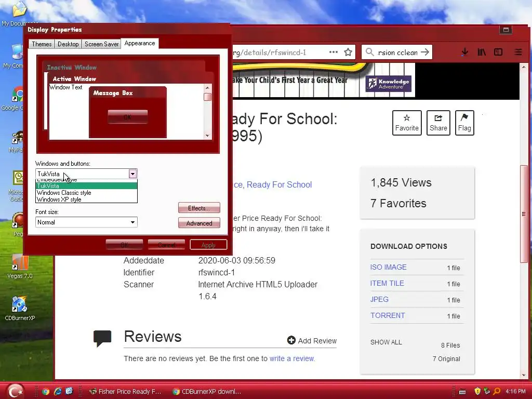Switch to the Themes tab

(42, 44)
